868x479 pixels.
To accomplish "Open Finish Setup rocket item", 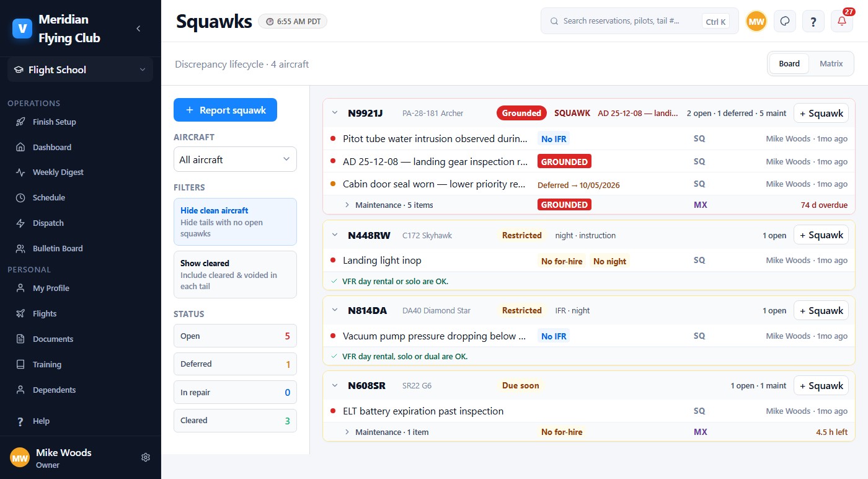I will [x=20, y=122].
